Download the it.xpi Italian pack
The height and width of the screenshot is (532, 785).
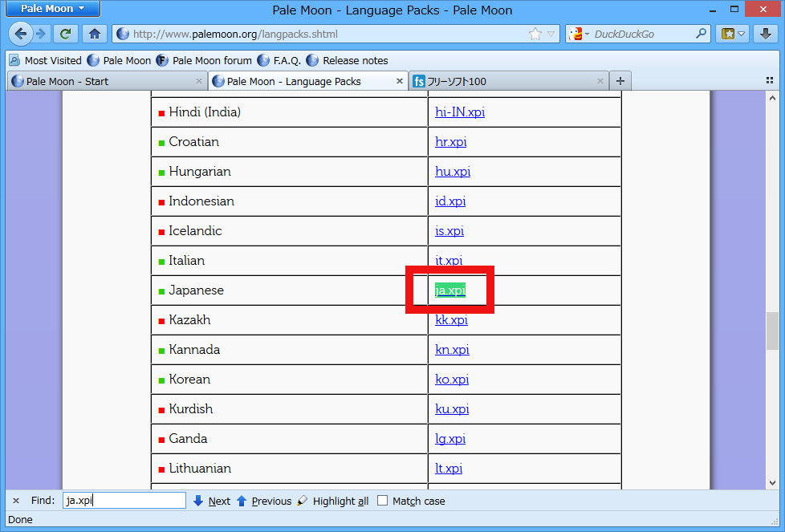(x=449, y=260)
